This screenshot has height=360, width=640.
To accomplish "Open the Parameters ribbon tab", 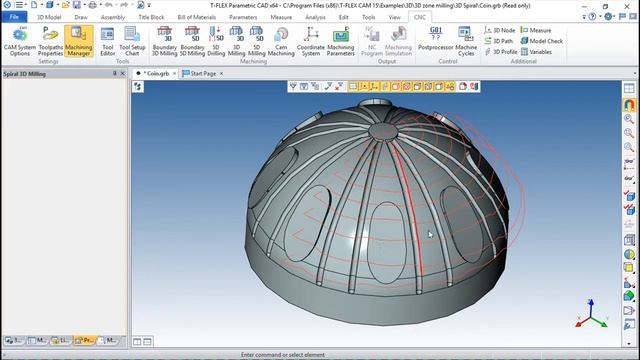I will 243,17.
